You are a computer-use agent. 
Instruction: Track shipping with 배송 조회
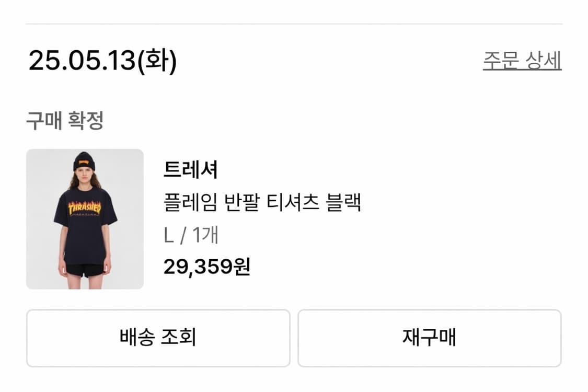pyautogui.click(x=158, y=338)
